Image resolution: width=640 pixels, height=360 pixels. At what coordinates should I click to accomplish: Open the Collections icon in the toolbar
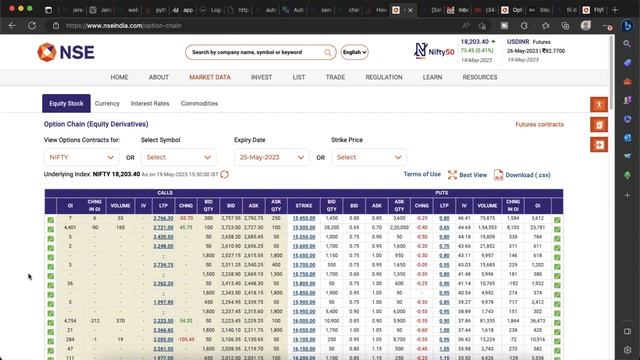click(x=565, y=26)
